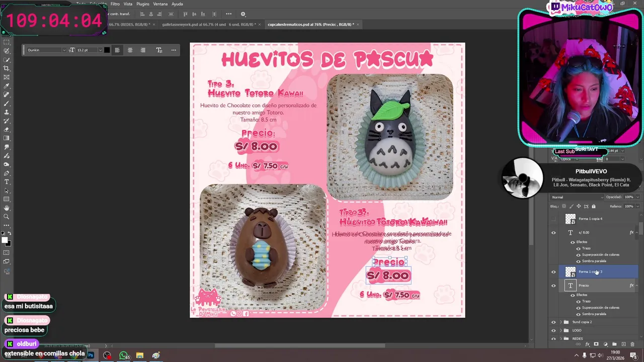Select the Rectangular Marquee tool
The width and height of the screenshot is (644, 362).
(7, 42)
